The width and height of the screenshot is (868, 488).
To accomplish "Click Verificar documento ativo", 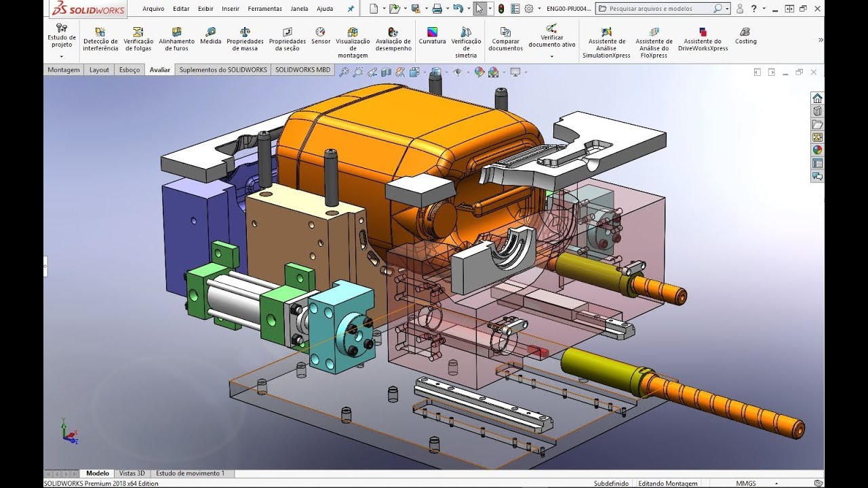I will tap(552, 37).
